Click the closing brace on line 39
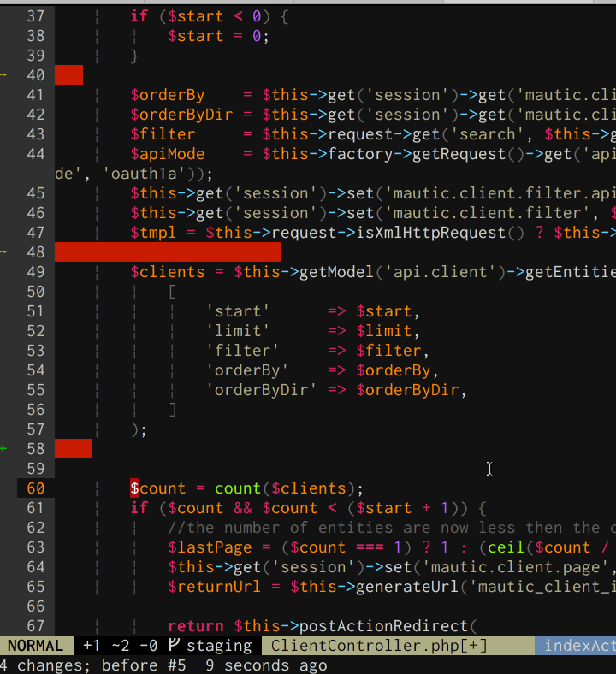 [x=134, y=56]
